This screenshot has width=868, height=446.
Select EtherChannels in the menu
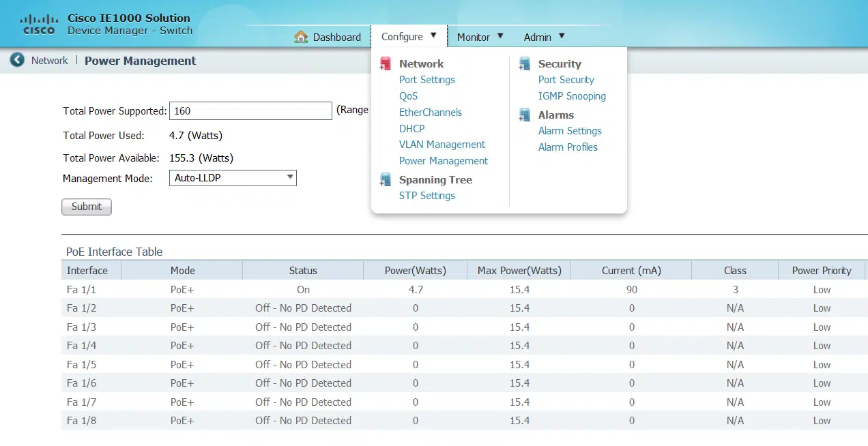pyautogui.click(x=431, y=113)
